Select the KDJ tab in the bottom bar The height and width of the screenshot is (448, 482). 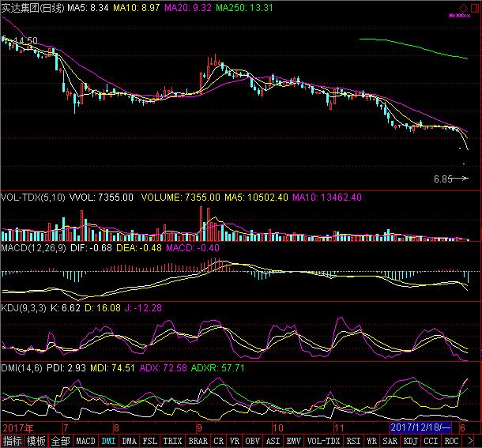tap(410, 441)
